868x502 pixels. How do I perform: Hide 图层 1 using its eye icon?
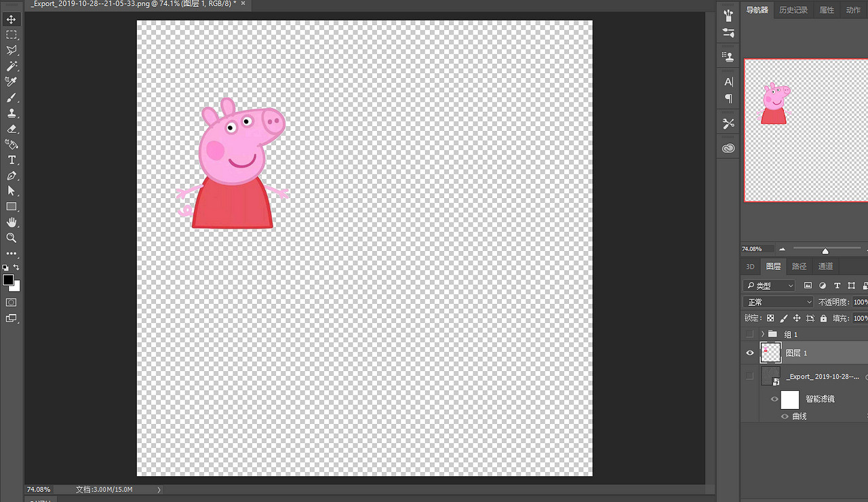click(x=749, y=353)
